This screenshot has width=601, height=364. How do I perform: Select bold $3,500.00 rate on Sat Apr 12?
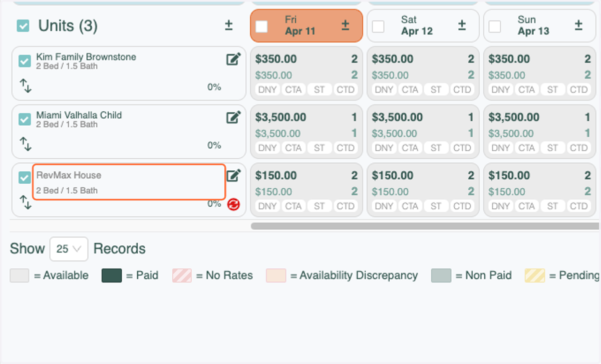398,117
